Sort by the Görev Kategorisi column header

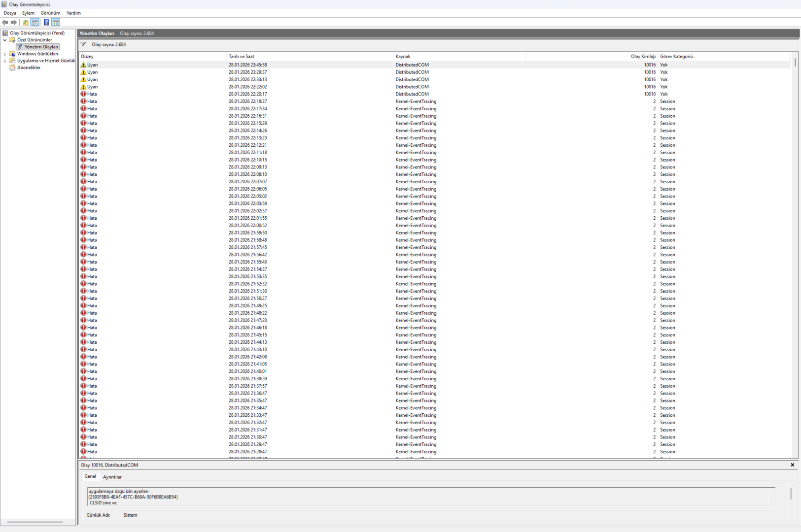[724, 57]
